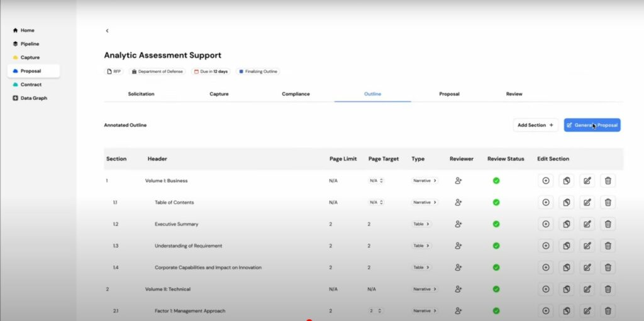Switch to the Compliance tab
The image size is (644, 321).
pyautogui.click(x=296, y=94)
